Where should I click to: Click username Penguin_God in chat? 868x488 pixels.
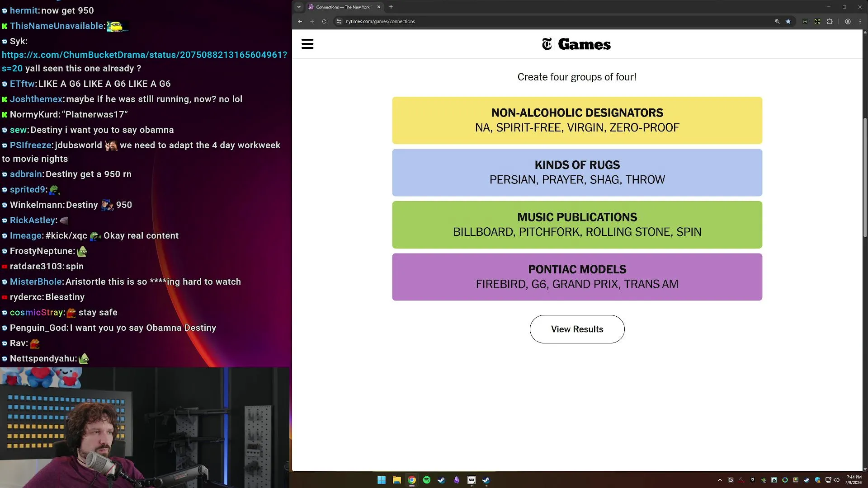click(38, 328)
